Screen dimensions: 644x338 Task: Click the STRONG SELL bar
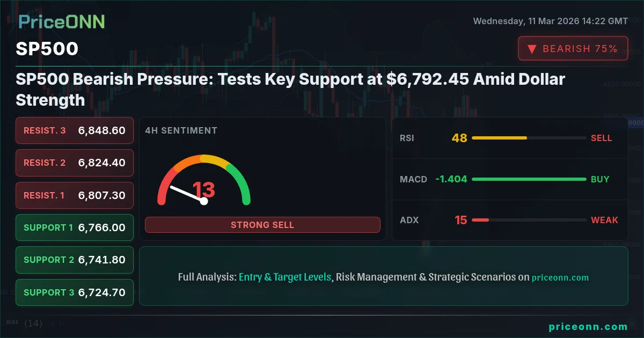tap(262, 225)
